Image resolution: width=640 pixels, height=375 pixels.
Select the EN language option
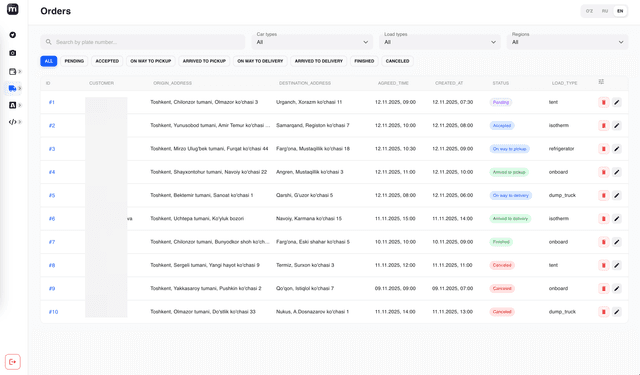(x=620, y=11)
